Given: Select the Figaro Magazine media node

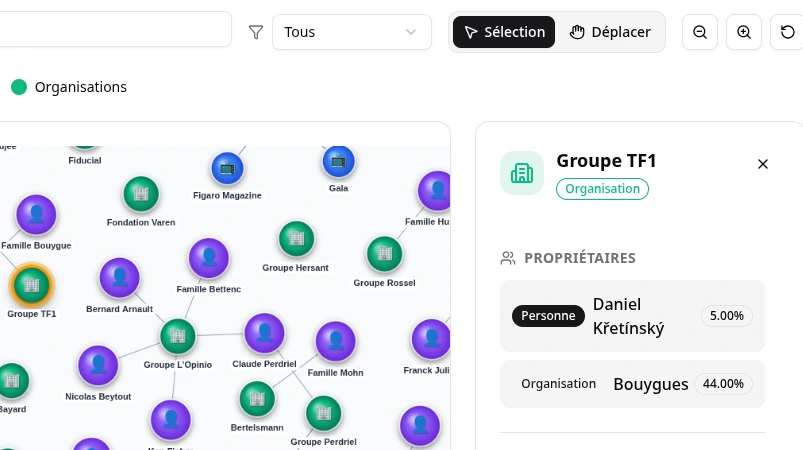Looking at the screenshot, I should pos(227,169).
